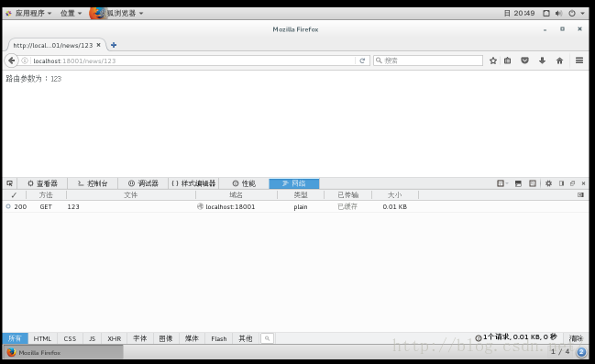Filter requests by Flash
Viewport: 595px width, 364px height.
[219, 338]
